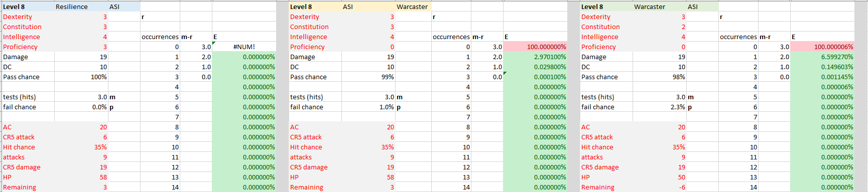Screen dimensions: 868x192
Task: Click the pink 100.000006% cell
Action: 822,47
